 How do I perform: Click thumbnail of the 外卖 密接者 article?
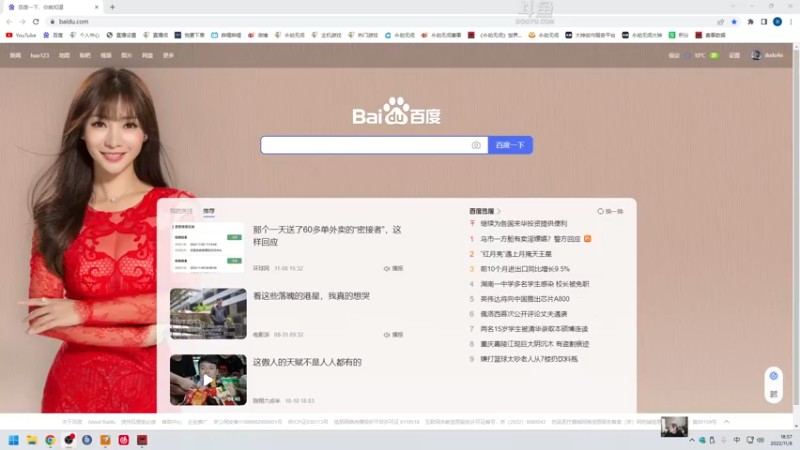(208, 247)
